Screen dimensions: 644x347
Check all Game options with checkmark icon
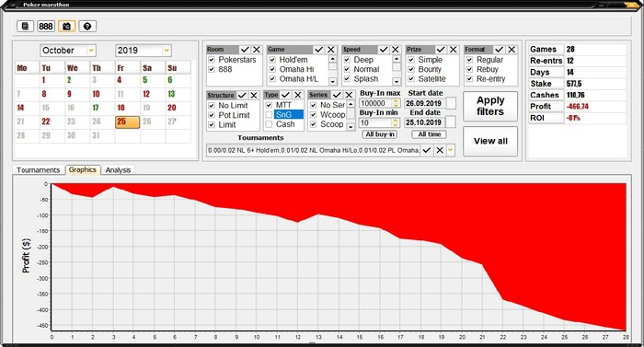point(318,50)
